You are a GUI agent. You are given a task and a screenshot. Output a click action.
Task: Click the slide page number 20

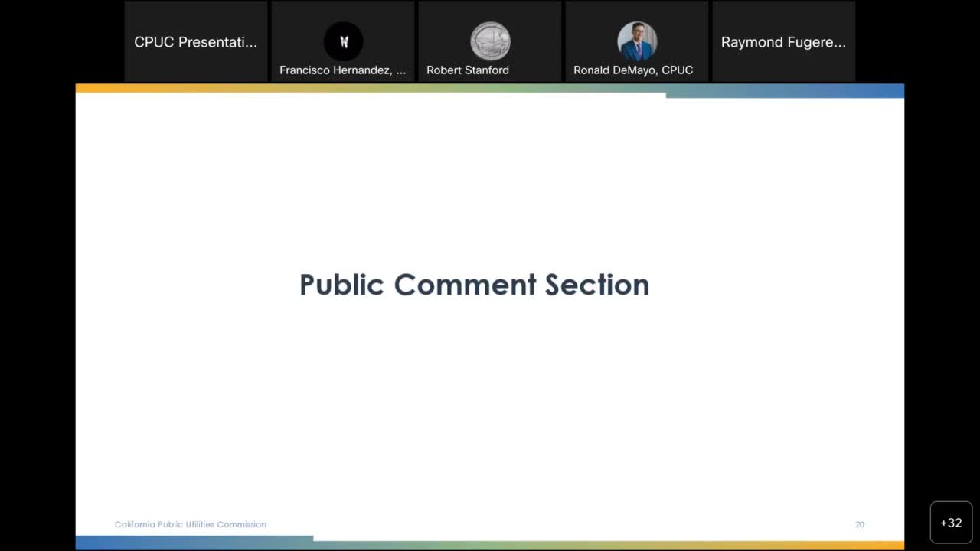[x=860, y=524]
